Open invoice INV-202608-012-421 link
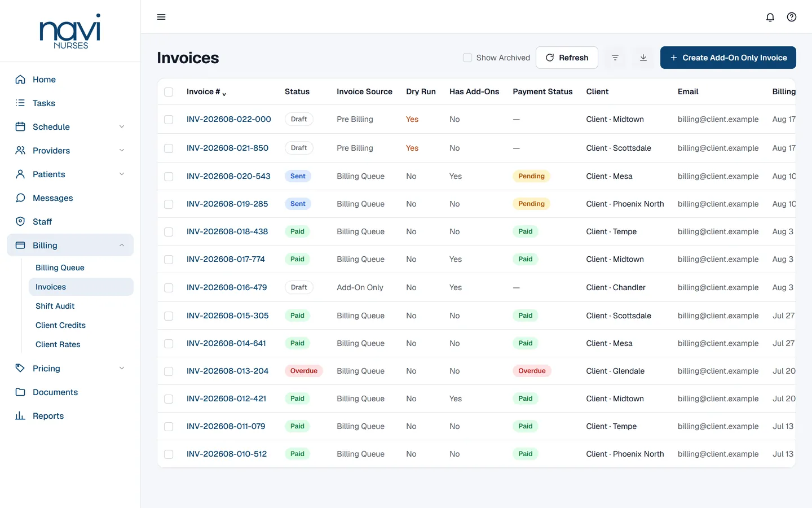Screen dimensions: 812x508 pyautogui.click(x=226, y=398)
